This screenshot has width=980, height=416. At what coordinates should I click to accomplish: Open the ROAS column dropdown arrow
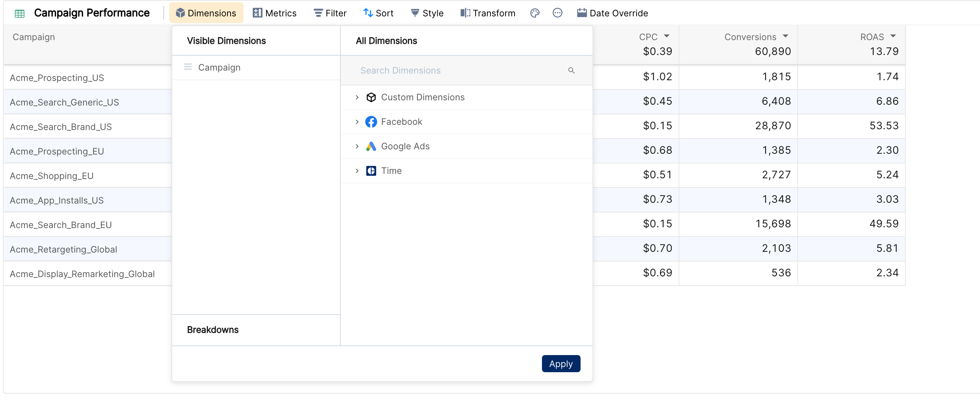pyautogui.click(x=893, y=36)
